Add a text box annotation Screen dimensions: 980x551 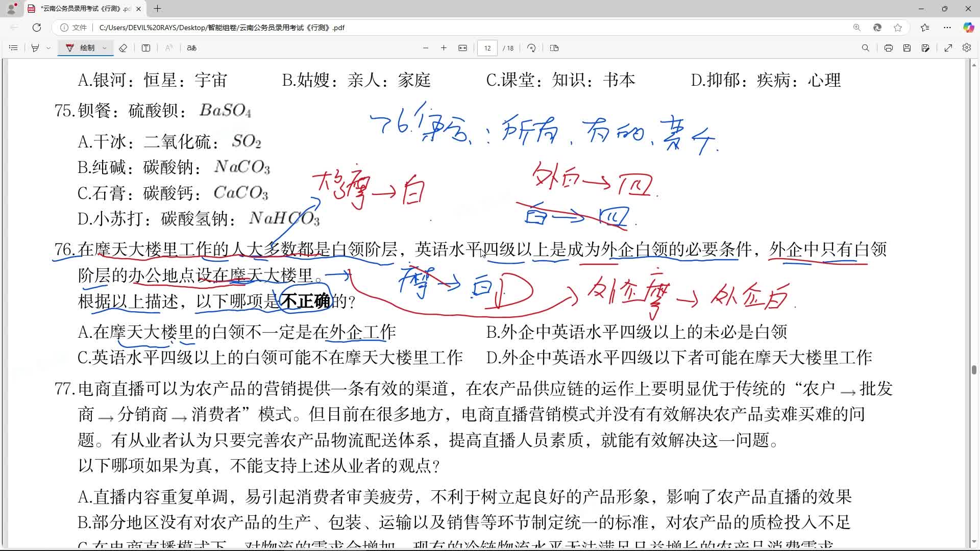(146, 48)
